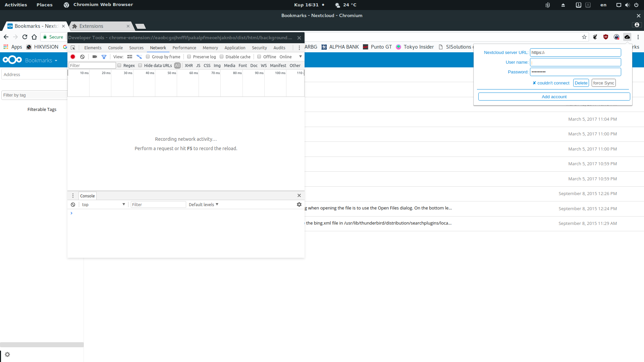Viewport: 644px width, 362px height.
Task: Click the clear network log icon
Action: (82, 57)
